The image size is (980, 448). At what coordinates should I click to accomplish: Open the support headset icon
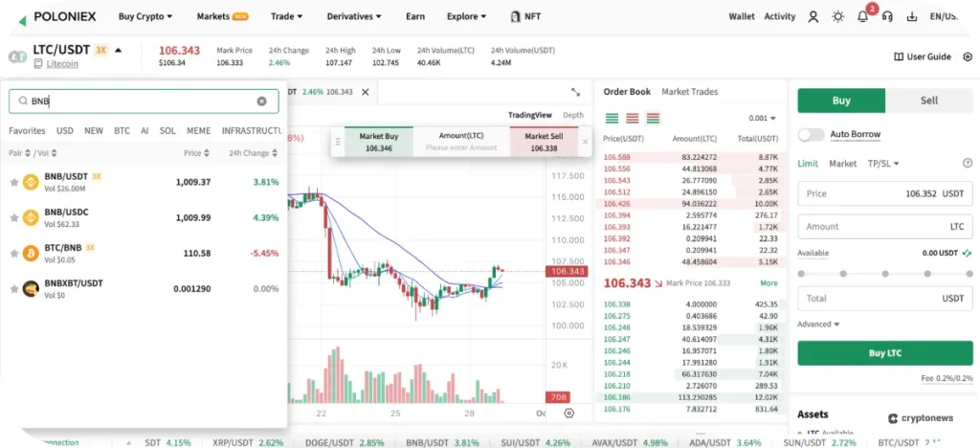pyautogui.click(x=887, y=17)
